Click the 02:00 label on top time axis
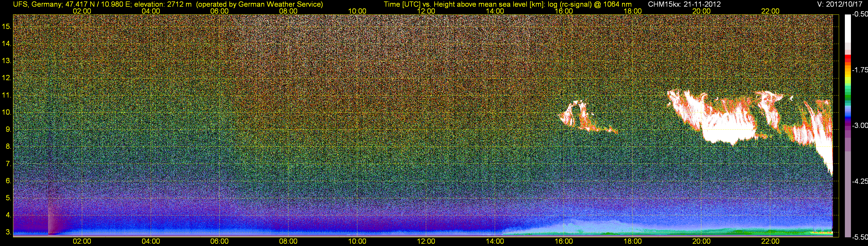The width and height of the screenshot is (868, 246). (x=82, y=11)
